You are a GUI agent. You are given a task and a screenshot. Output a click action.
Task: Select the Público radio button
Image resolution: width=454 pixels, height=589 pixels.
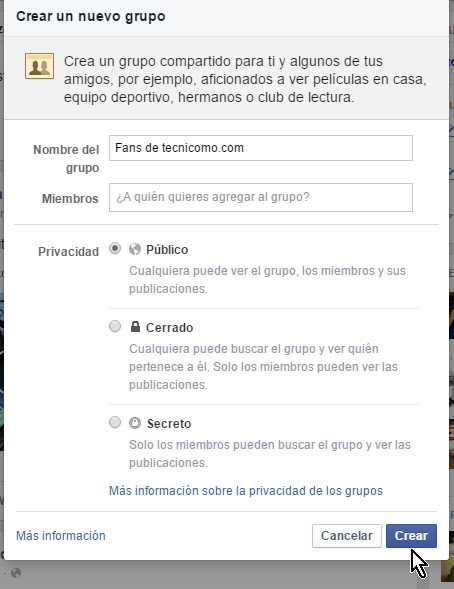click(115, 248)
